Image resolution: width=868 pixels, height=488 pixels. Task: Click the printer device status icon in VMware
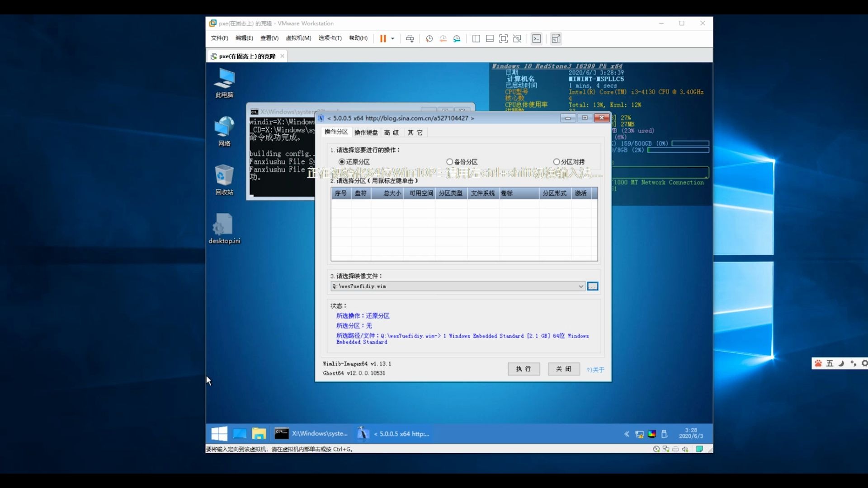(x=675, y=449)
